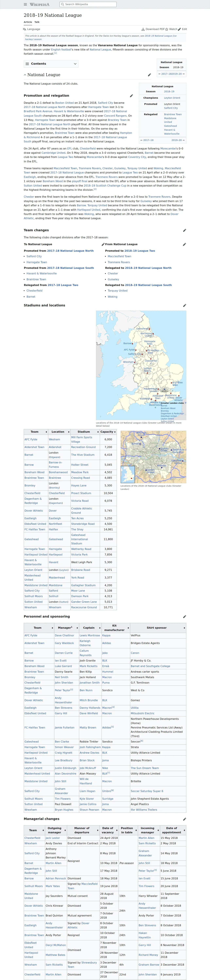The height and width of the screenshot is (980, 210).
Task: Open Mill Farm Sports Village stadium link
Action: point(82,439)
